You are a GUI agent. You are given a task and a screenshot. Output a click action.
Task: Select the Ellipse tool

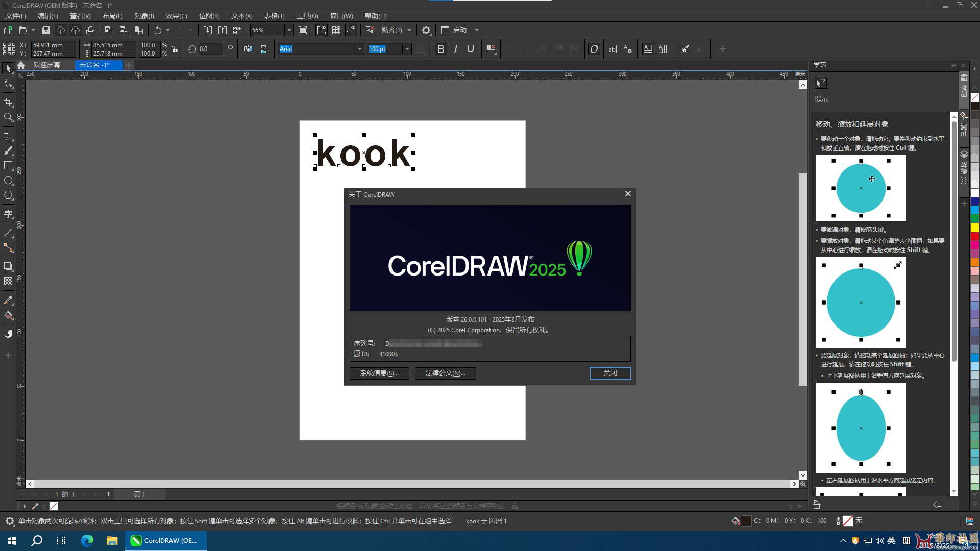click(x=8, y=181)
